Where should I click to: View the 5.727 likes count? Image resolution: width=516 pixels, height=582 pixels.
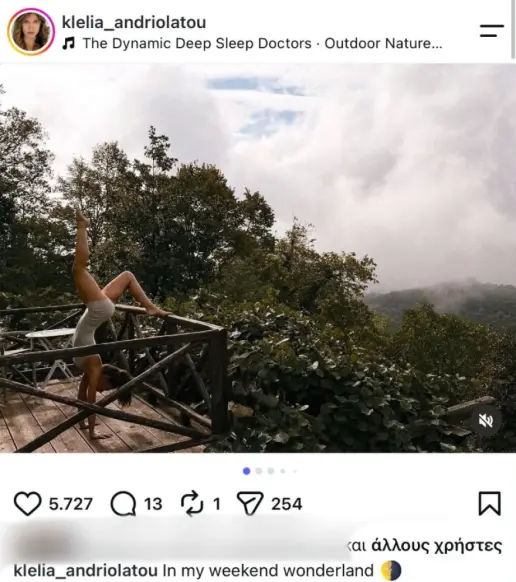pos(71,504)
